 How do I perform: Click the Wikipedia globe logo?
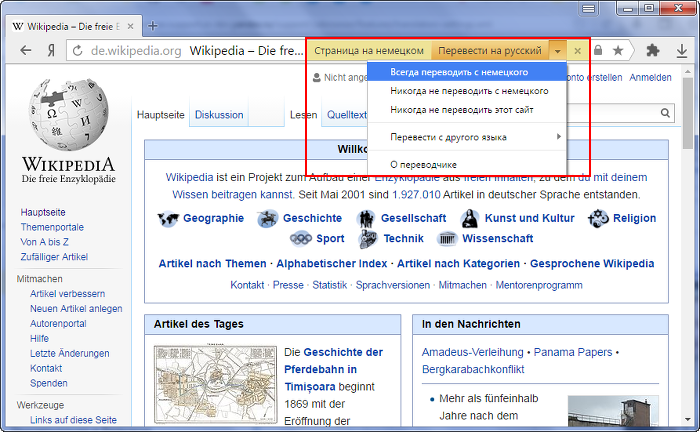[68, 115]
